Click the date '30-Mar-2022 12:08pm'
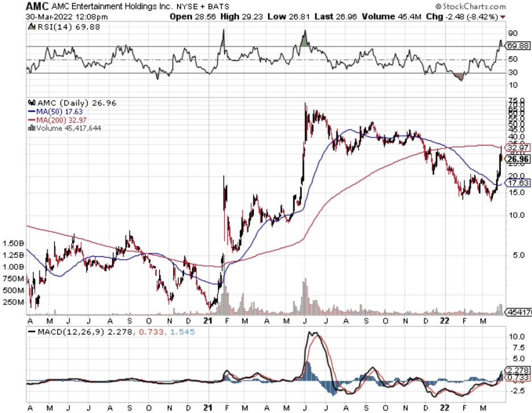The image size is (532, 413). coord(66,16)
